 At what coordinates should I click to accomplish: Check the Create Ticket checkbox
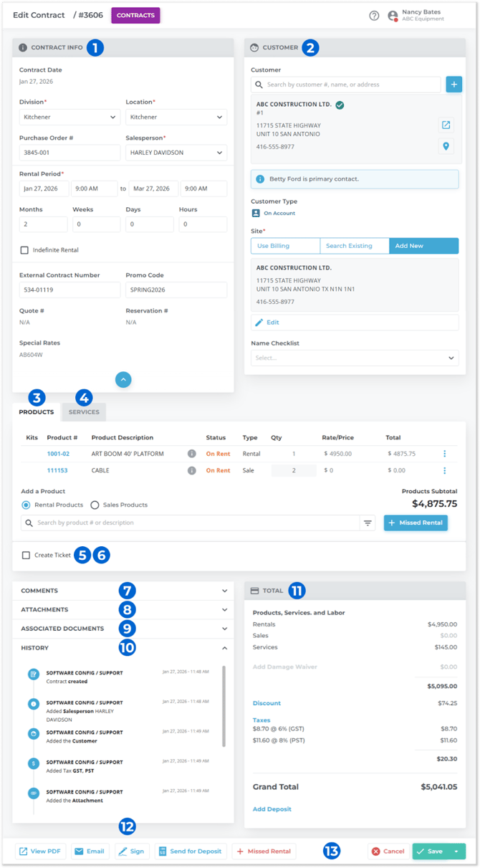click(26, 555)
